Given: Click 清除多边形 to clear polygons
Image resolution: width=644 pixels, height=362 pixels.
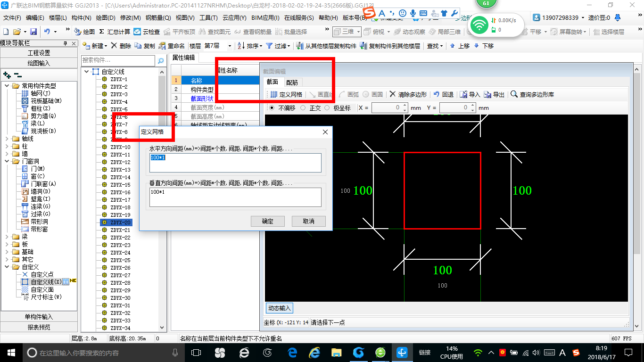Looking at the screenshot, I should 408,94.
